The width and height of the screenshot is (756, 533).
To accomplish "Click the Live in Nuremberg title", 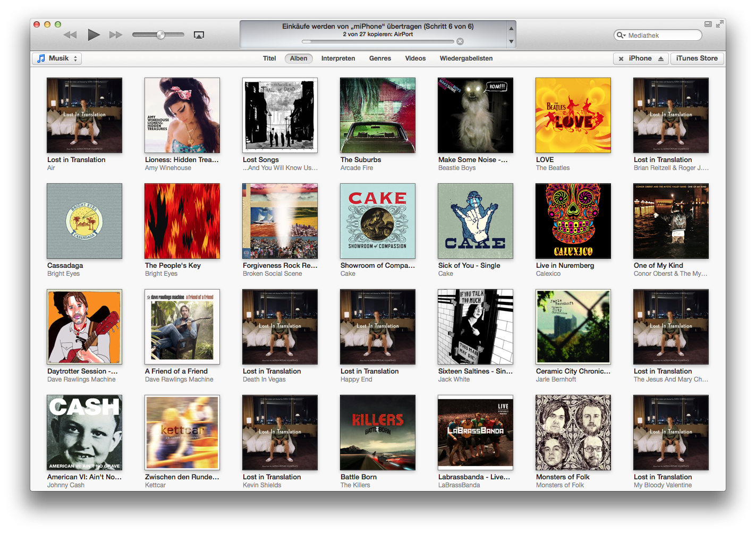I will [565, 266].
